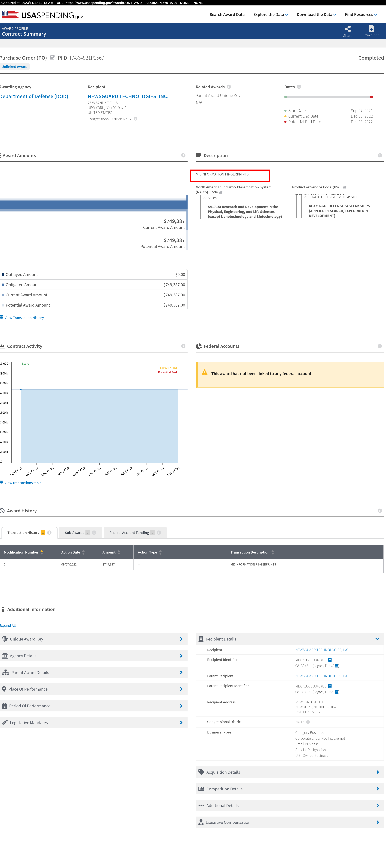Screen dimensions: 386x868
Task: Click red potential end marker on Dates timeline
Action: (372, 97)
